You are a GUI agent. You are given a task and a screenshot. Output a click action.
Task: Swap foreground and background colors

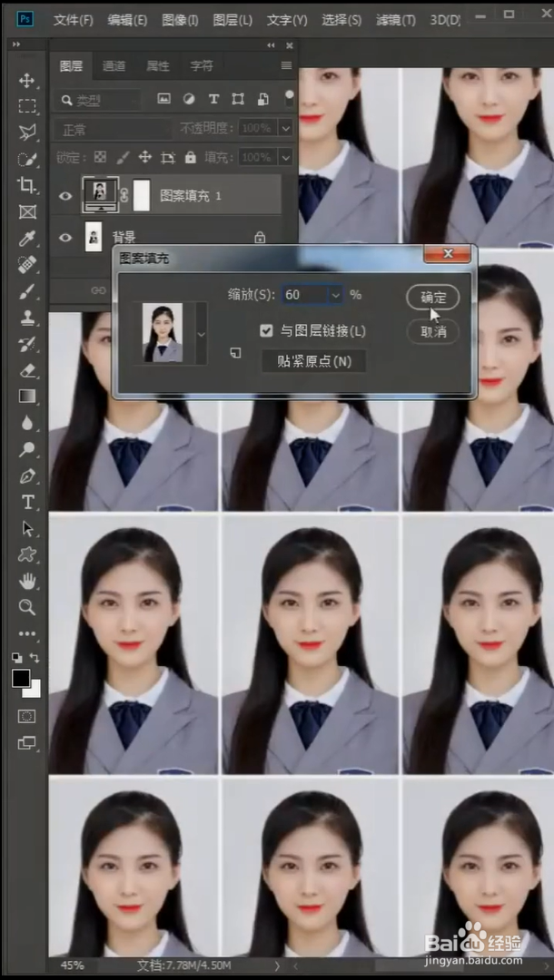coord(35,658)
